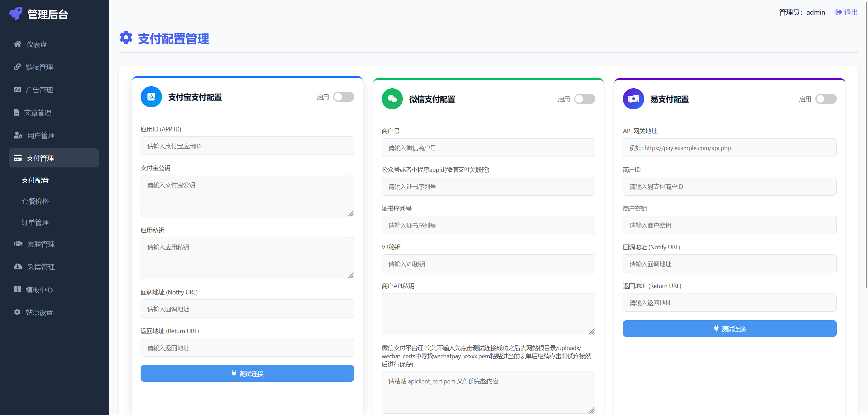Click the 应用ID input field
The height and width of the screenshot is (415, 868).
coord(247,146)
